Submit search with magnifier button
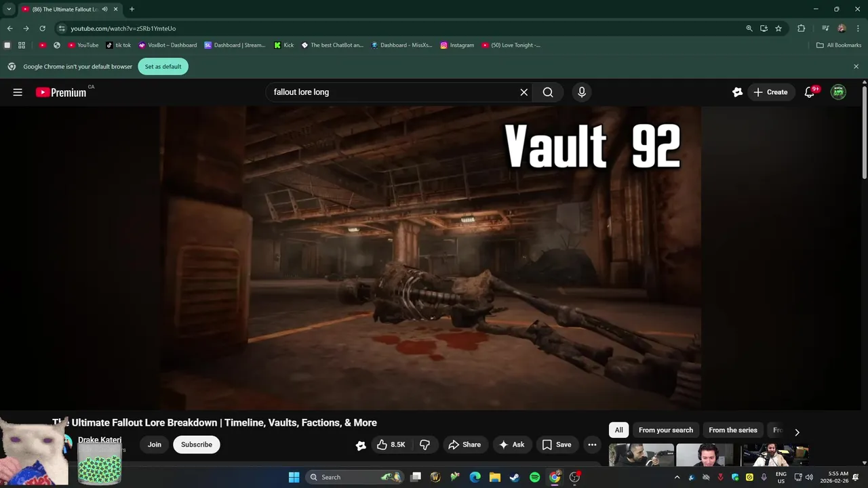Image resolution: width=868 pixels, height=488 pixels. [548, 92]
